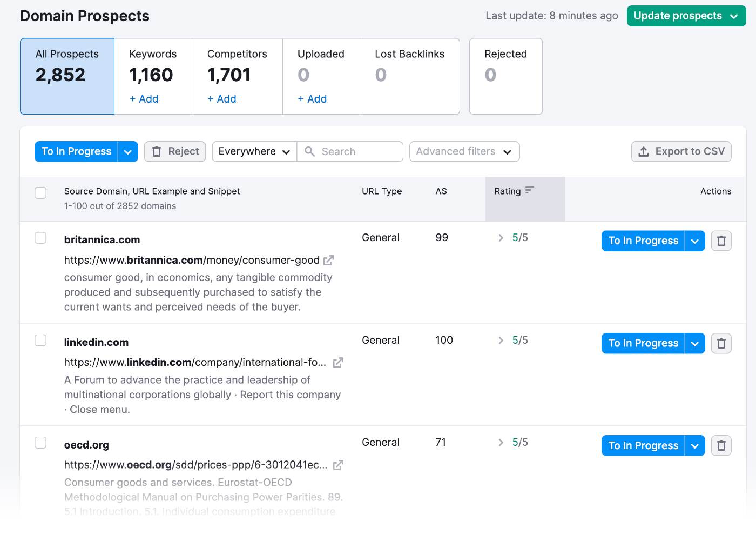Screen dimensions: 756x534
Task: Open the oecd.org URL via external link icon
Action: 337,465
